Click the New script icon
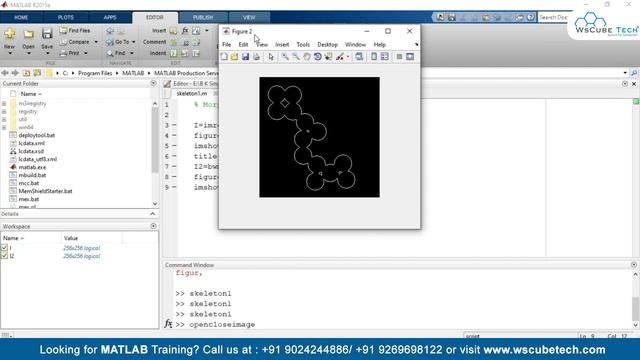Image resolution: width=640 pixels, height=360 pixels. [9, 33]
